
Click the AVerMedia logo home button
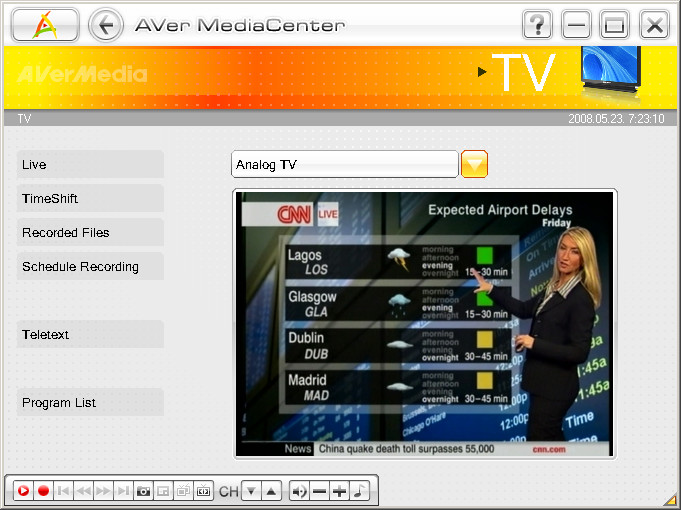[x=45, y=25]
